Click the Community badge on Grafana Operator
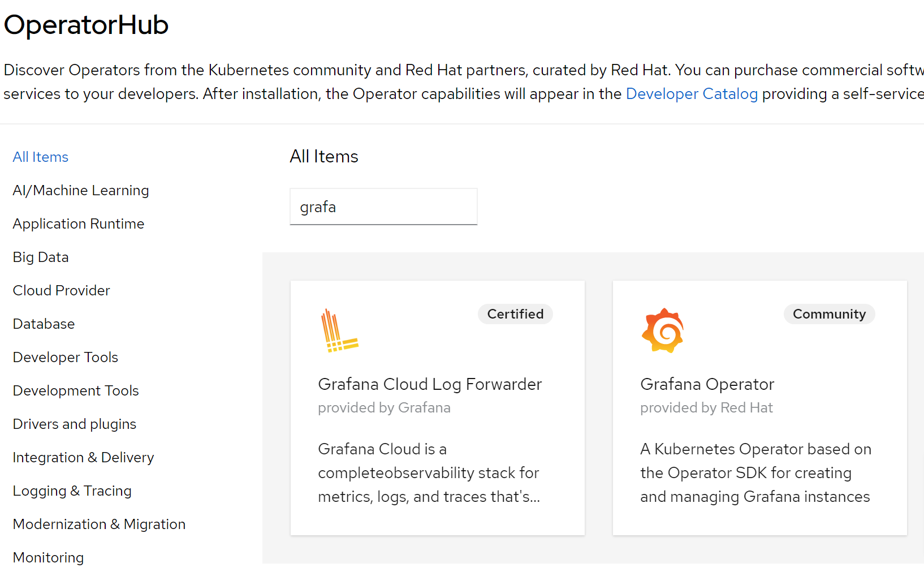 pos(829,314)
